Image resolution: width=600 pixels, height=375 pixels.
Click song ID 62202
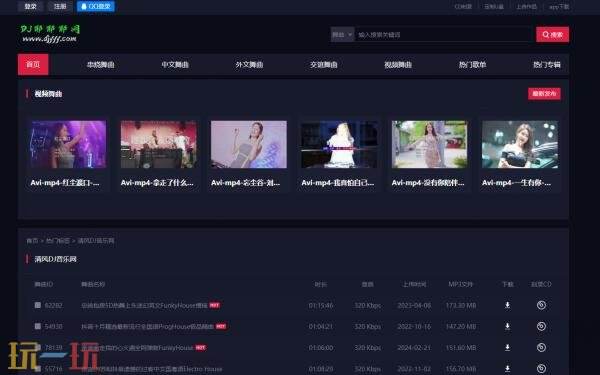[x=53, y=305]
